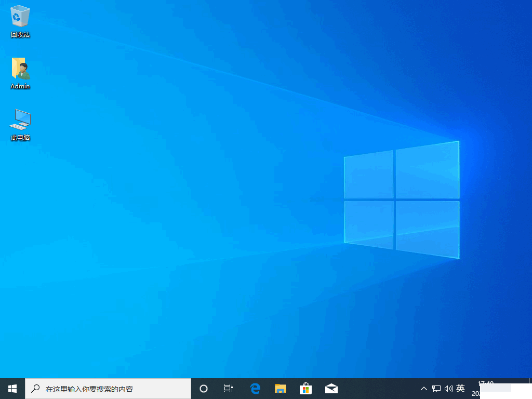Click the Admin text label
The width and height of the screenshot is (532, 399).
pos(20,86)
